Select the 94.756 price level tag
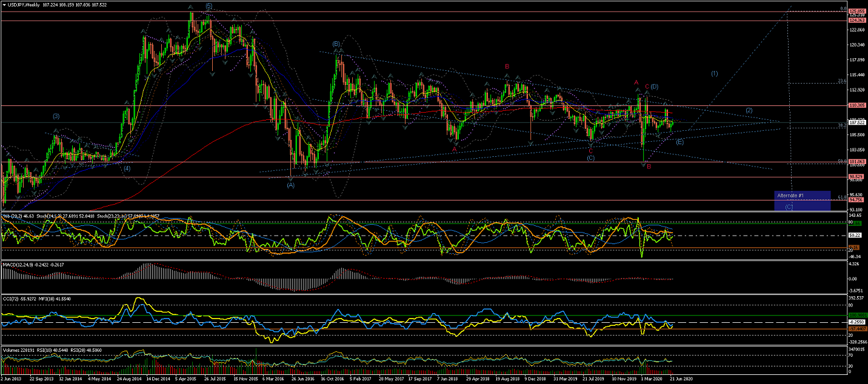Image resolution: width=868 pixels, height=384 pixels. 856,200
